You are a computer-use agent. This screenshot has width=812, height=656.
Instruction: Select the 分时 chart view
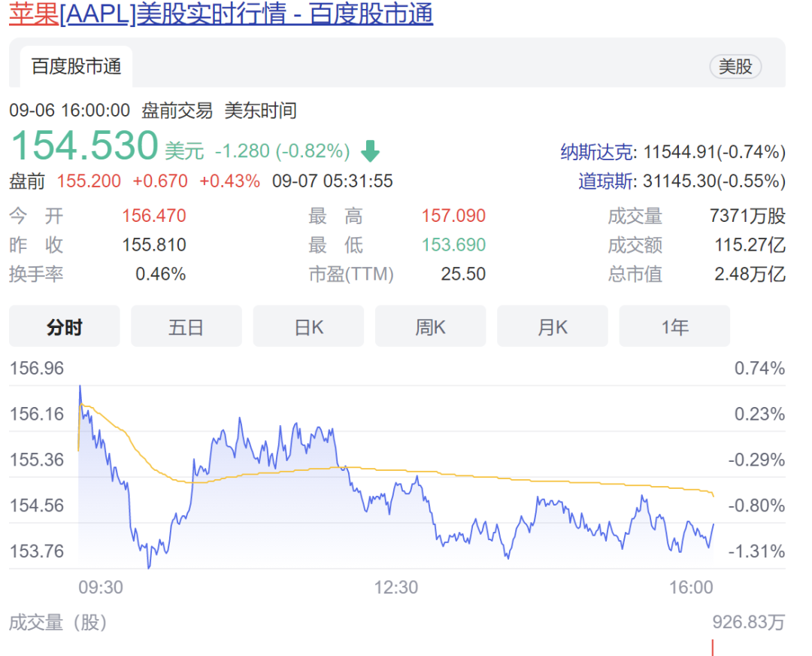64,326
